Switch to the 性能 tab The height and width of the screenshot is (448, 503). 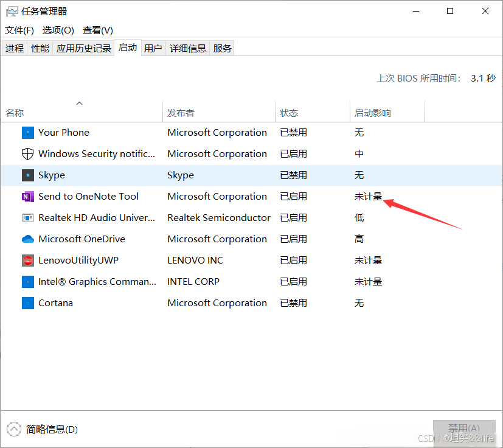(40, 48)
